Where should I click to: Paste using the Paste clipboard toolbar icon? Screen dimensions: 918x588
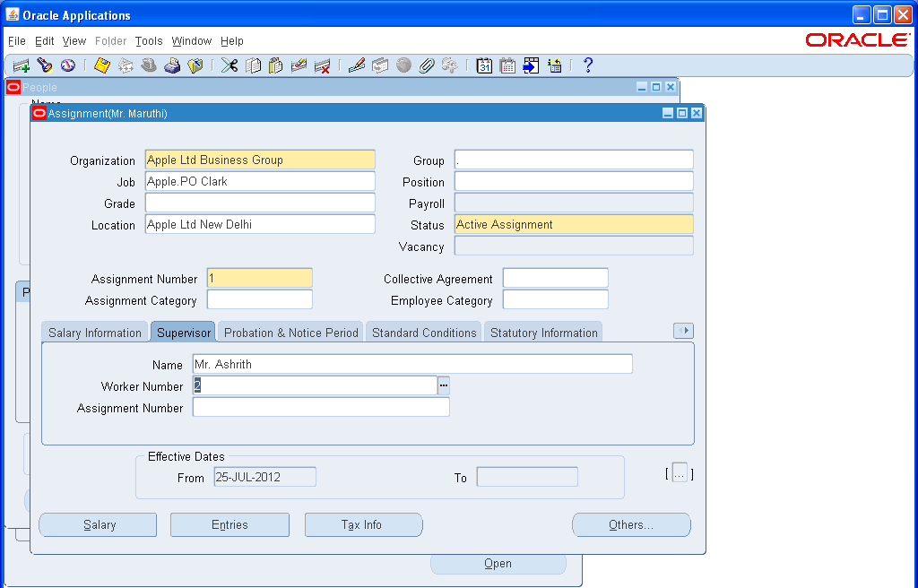pos(275,65)
